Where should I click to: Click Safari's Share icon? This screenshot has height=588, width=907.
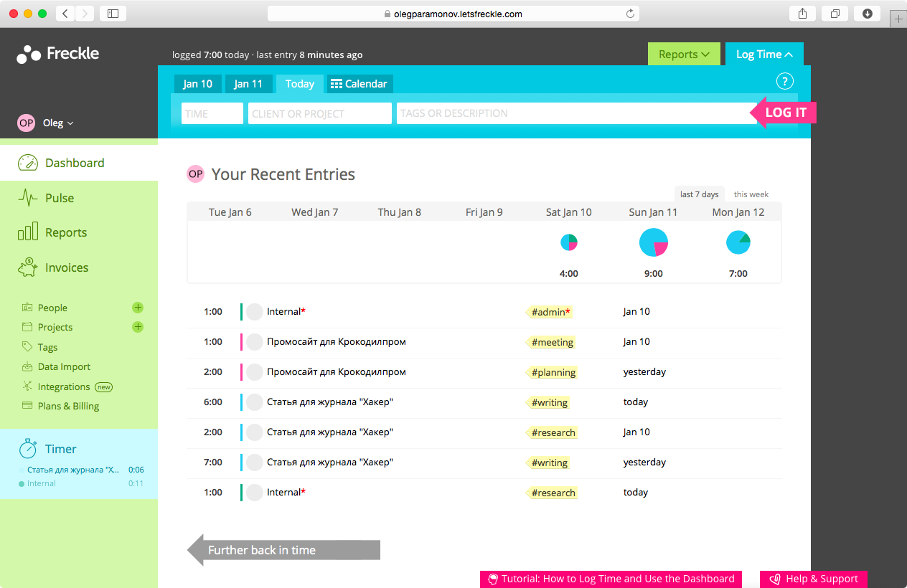pos(802,14)
